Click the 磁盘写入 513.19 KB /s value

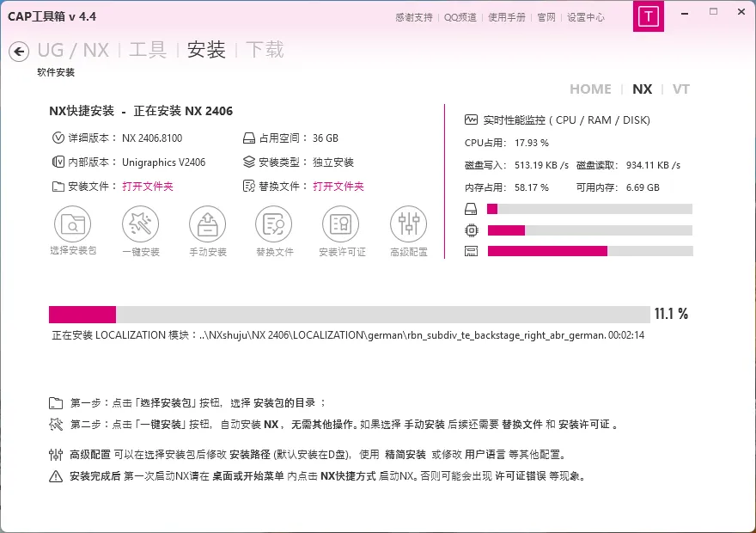click(x=541, y=165)
